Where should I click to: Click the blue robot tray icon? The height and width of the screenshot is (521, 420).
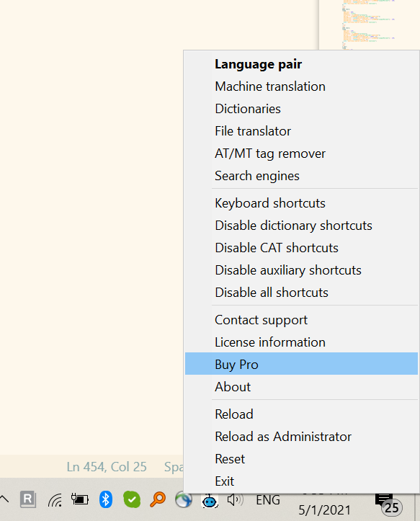210,500
